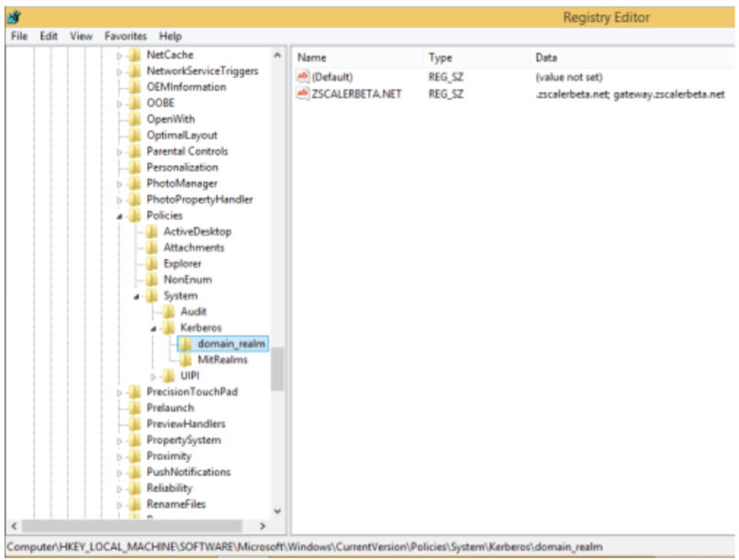The width and height of the screenshot is (739, 560).
Task: Collapse the System tree node
Action: click(x=136, y=296)
